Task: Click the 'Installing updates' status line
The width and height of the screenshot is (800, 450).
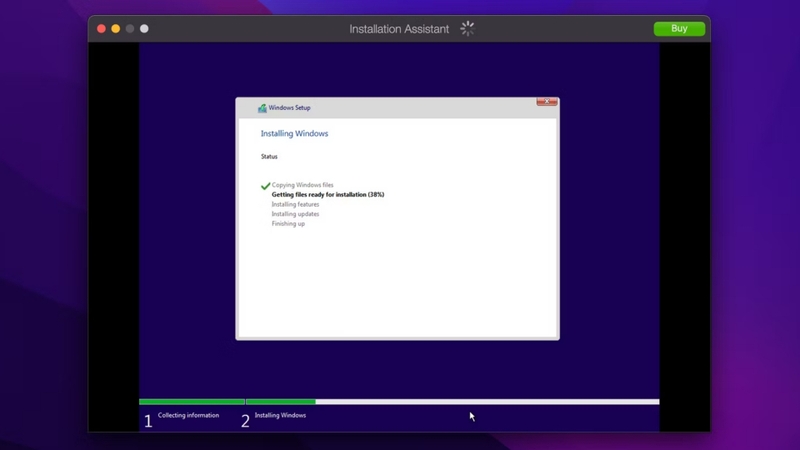Action: 295,214
